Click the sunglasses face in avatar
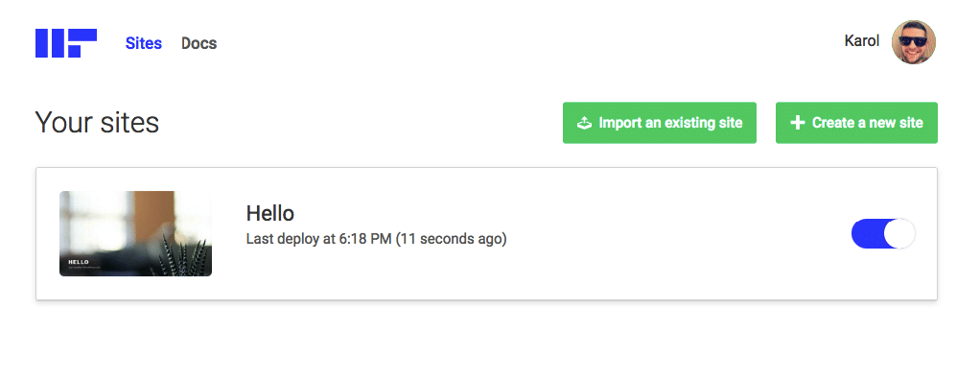 (x=913, y=42)
